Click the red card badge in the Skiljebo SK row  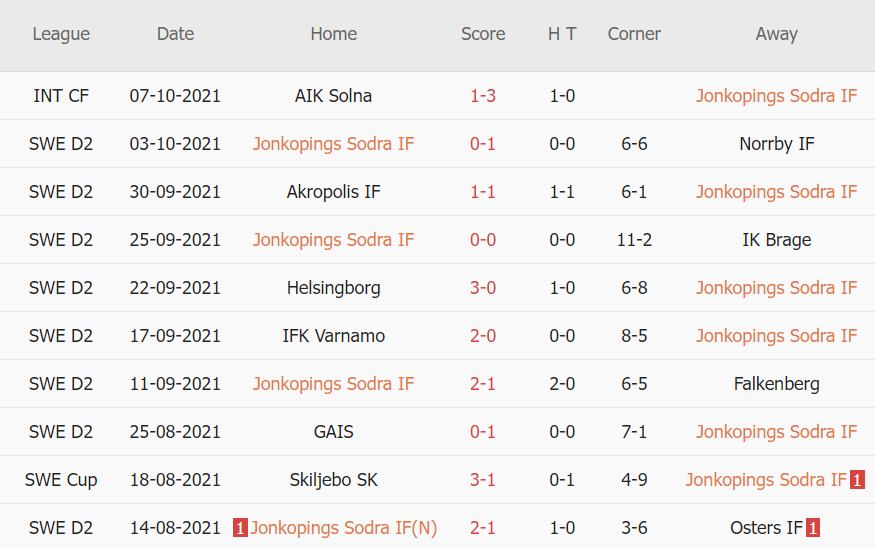tap(857, 480)
